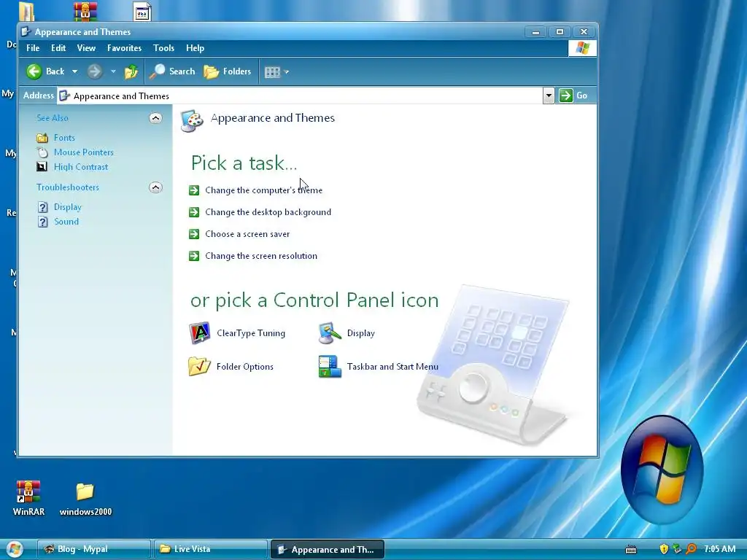Screen dimensions: 747x560
Task: Open the WinRAR desktop shortcut
Action: coord(28,497)
